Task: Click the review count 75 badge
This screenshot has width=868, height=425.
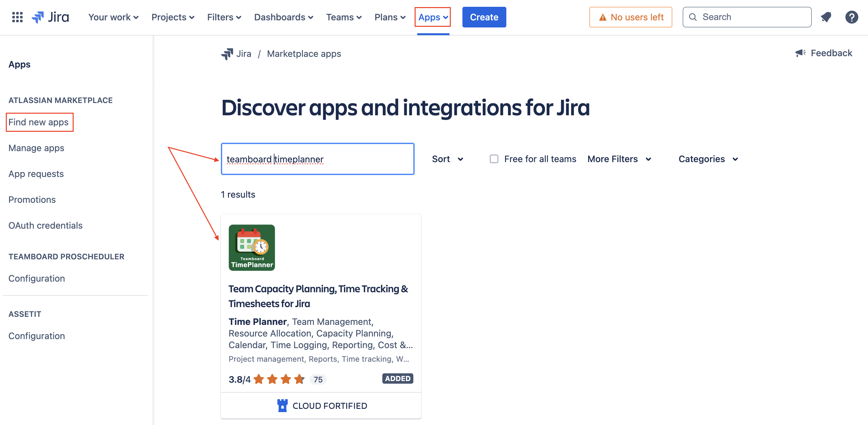Action: click(x=318, y=379)
